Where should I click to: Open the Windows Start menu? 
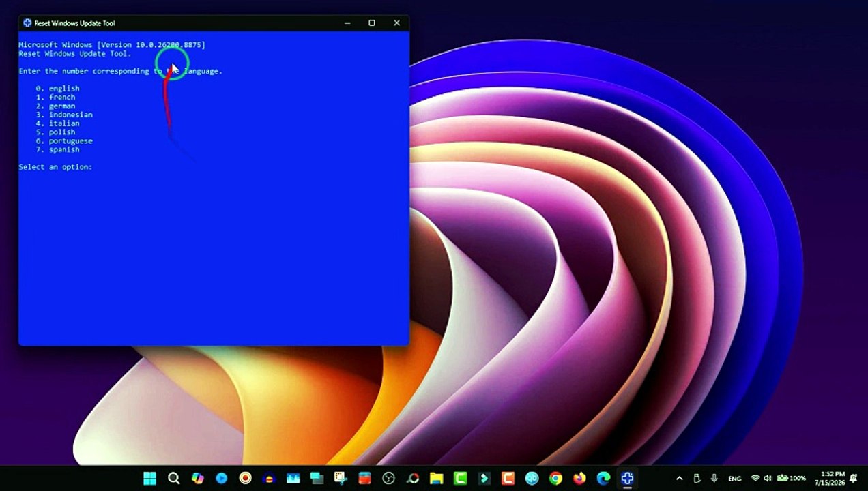(x=149, y=479)
